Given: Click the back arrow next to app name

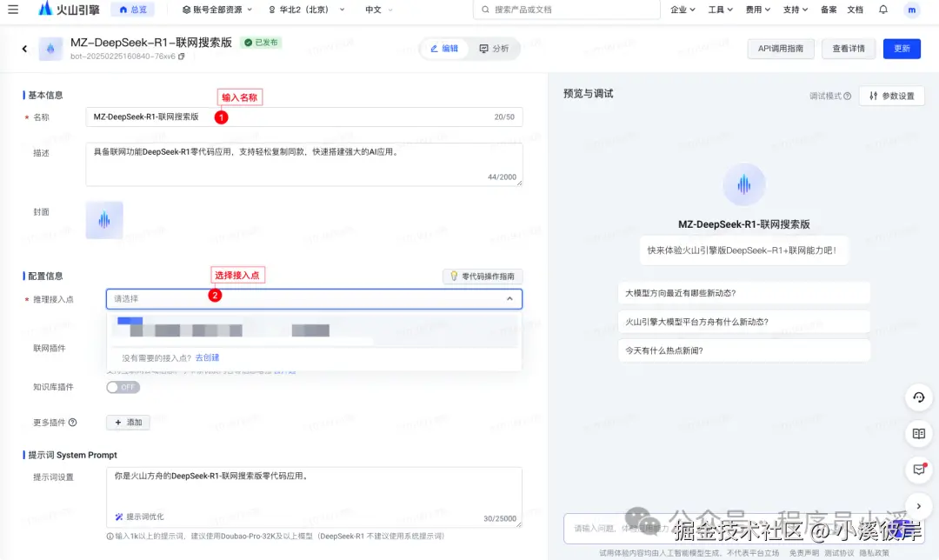Looking at the screenshot, I should tap(23, 49).
